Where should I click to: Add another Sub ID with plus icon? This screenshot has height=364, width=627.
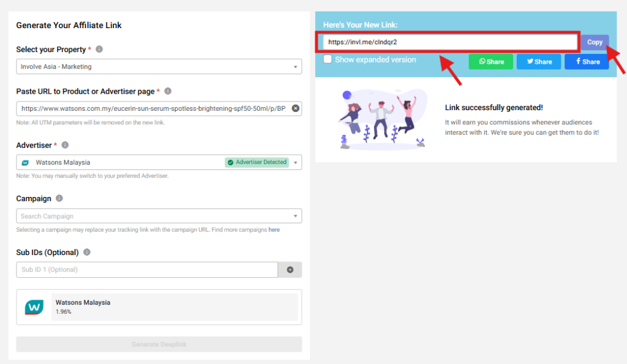click(290, 270)
